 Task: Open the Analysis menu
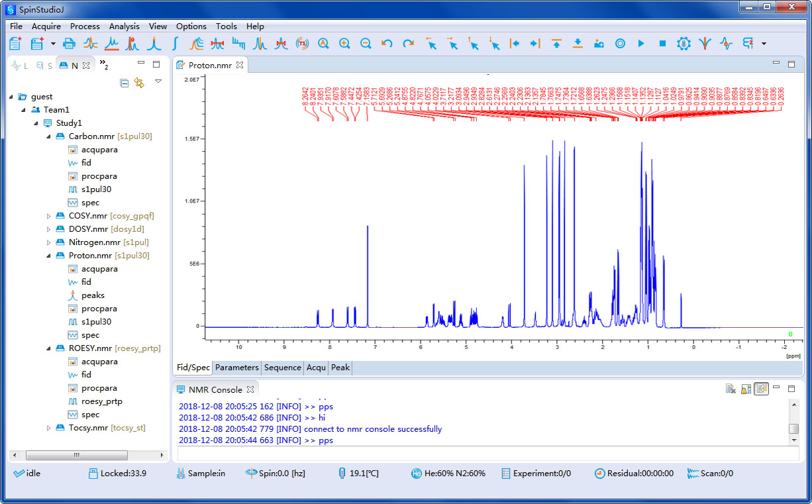(125, 26)
